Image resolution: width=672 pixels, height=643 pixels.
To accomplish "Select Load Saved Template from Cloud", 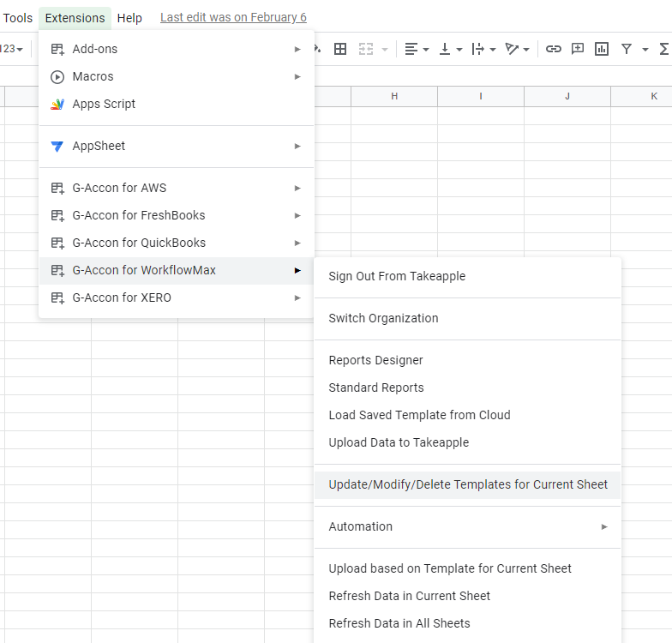I will click(x=468, y=415).
